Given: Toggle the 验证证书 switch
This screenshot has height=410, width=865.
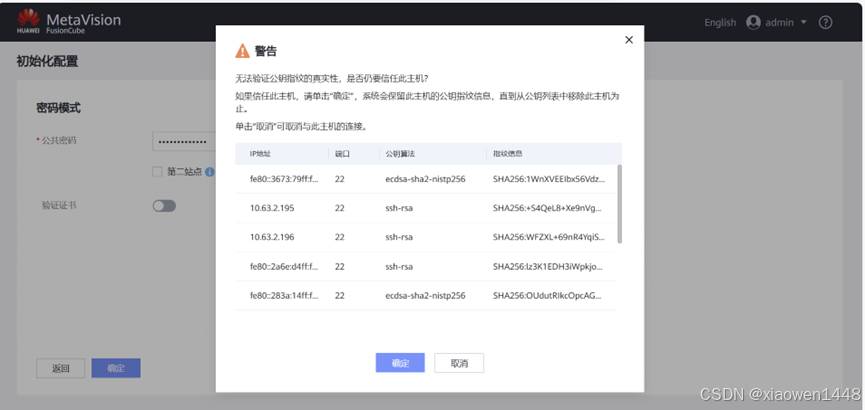Looking at the screenshot, I should 164,205.
